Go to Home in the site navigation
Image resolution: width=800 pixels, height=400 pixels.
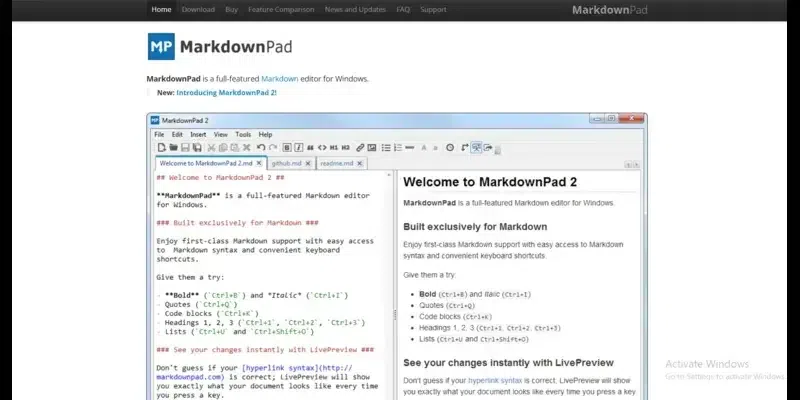tap(161, 9)
